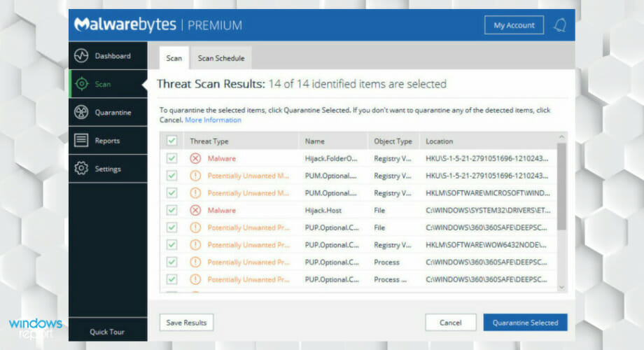
Task: Click the Hijack.FolderO... name cell
Action: [x=331, y=158]
